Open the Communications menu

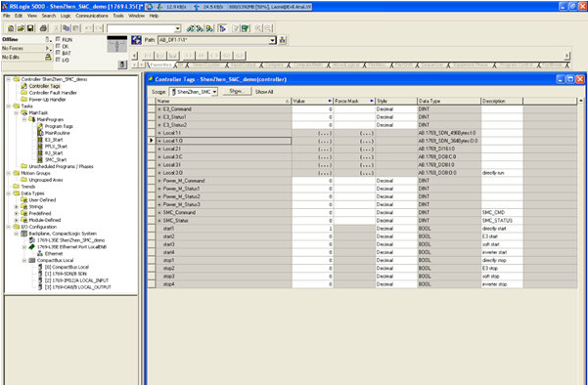point(92,16)
